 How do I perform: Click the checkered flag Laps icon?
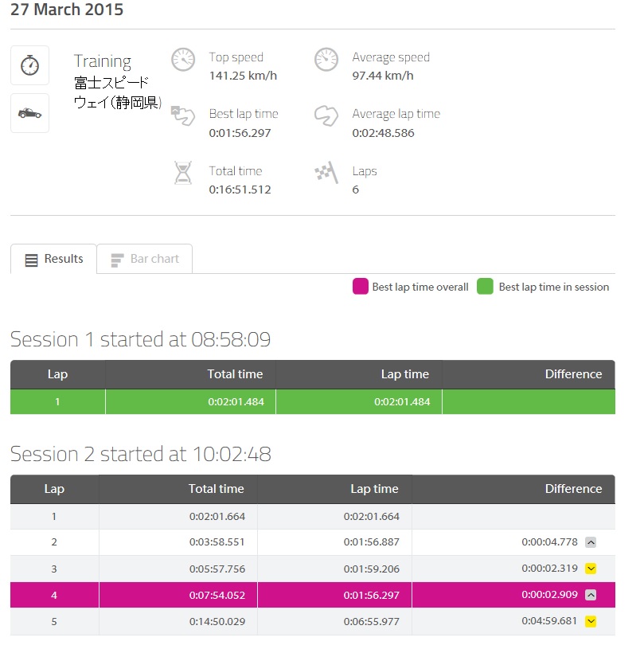point(326,172)
